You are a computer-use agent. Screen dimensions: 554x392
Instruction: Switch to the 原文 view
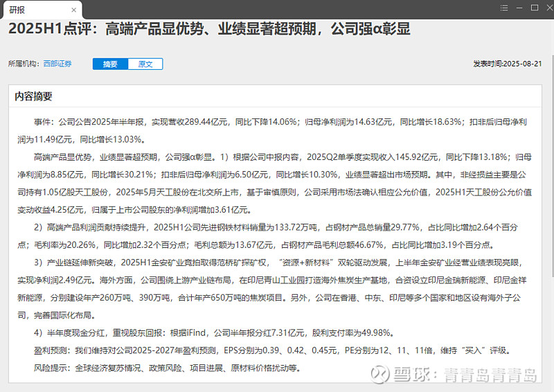145,64
